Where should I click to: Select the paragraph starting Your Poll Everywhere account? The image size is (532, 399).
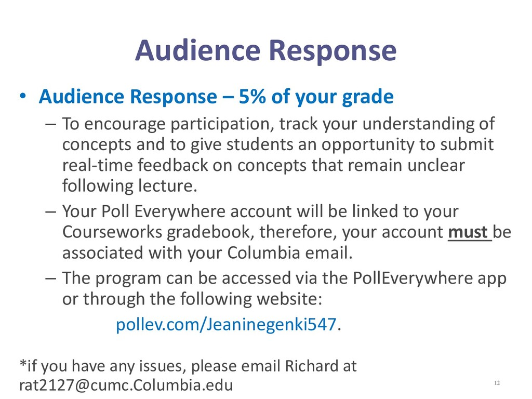[286, 232]
